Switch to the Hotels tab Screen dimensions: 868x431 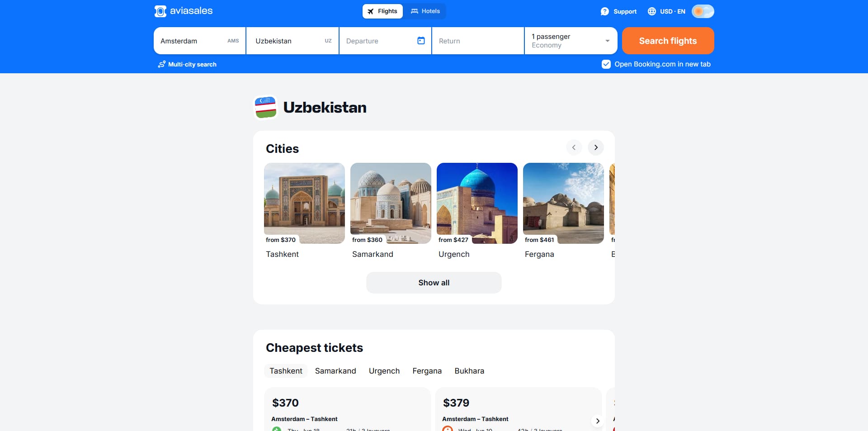coord(425,11)
